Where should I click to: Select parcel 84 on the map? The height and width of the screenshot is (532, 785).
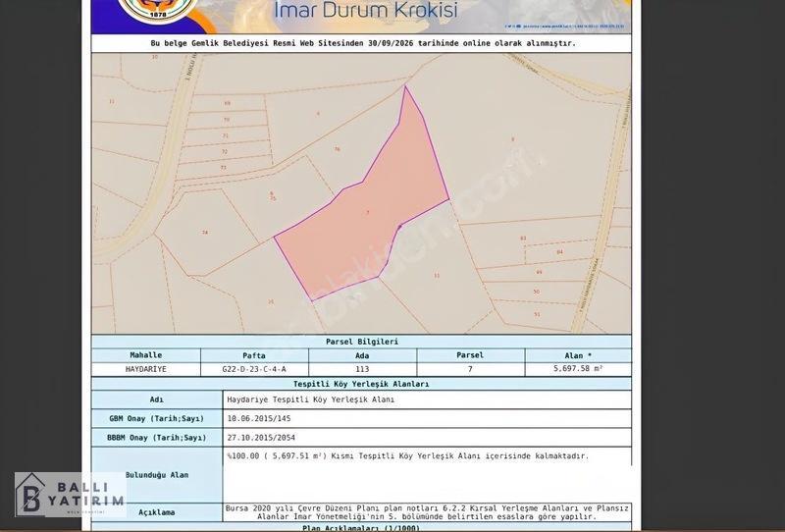click(x=559, y=252)
